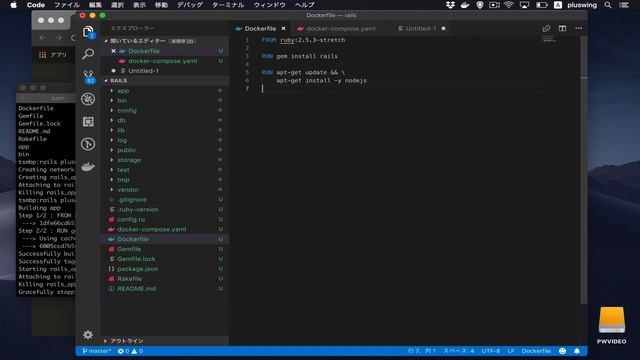Open the Explorer view in activity bar
The image size is (640, 360).
88,32
